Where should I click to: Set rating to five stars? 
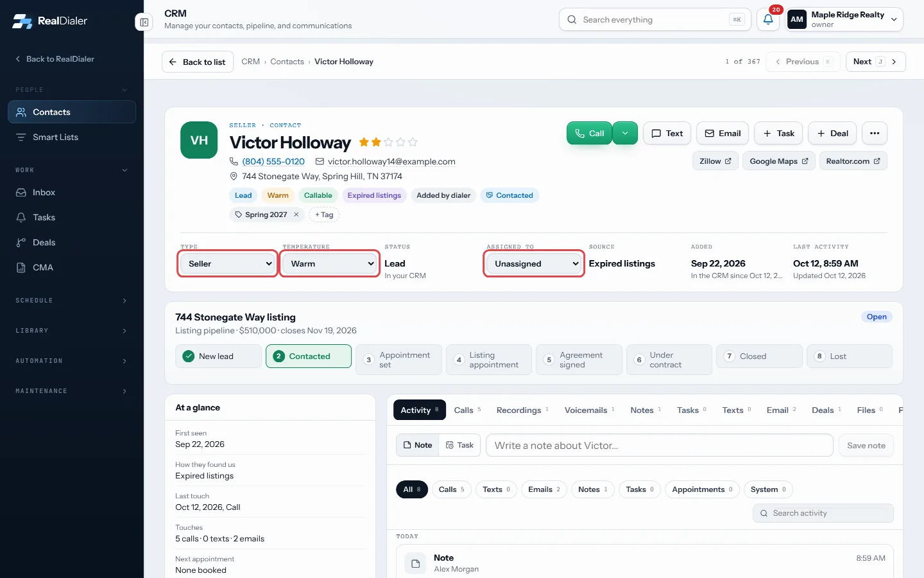pos(413,142)
